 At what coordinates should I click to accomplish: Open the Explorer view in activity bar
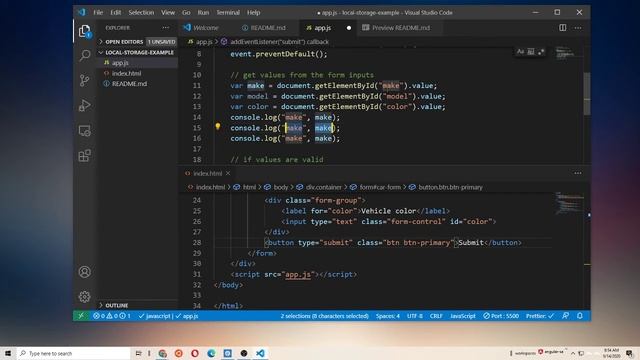tap(84, 31)
